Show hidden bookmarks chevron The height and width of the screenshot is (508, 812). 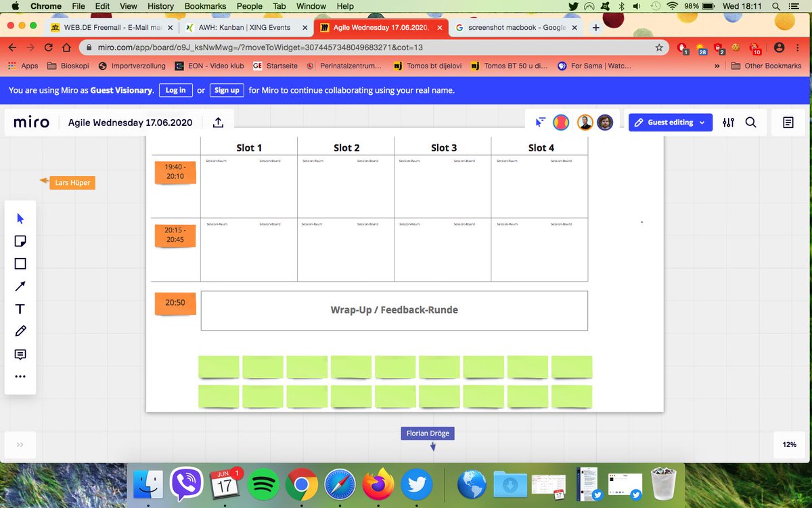click(717, 66)
